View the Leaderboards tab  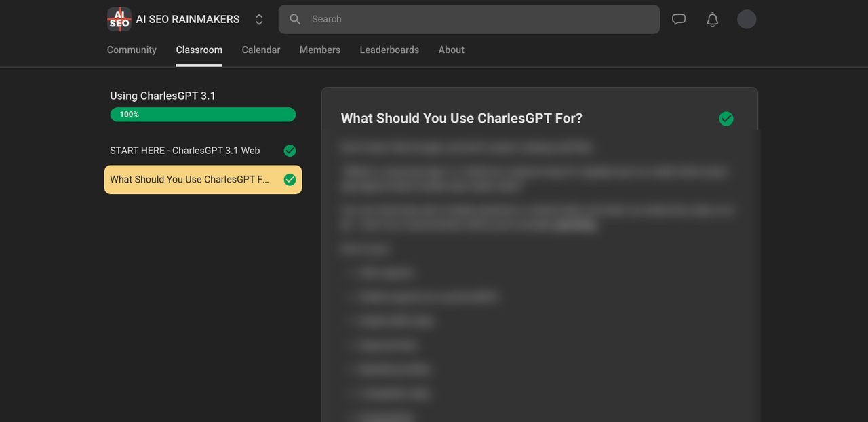pos(389,50)
